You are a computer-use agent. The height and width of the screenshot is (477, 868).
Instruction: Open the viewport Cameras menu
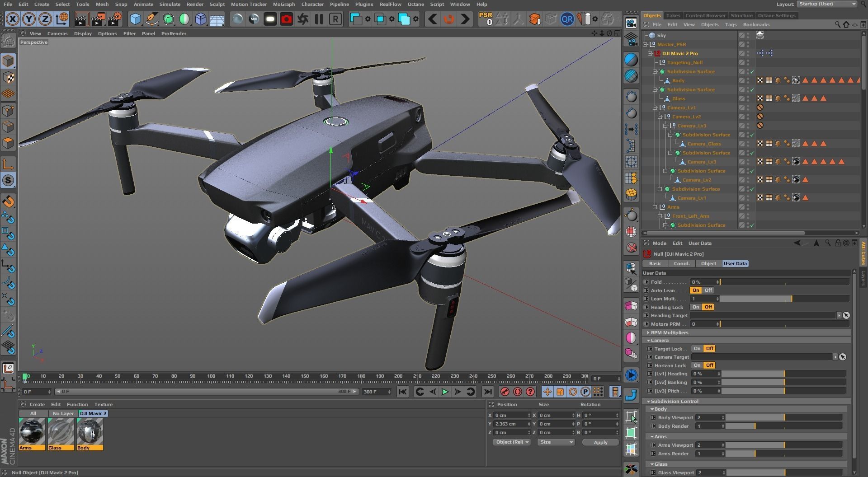pyautogui.click(x=57, y=33)
